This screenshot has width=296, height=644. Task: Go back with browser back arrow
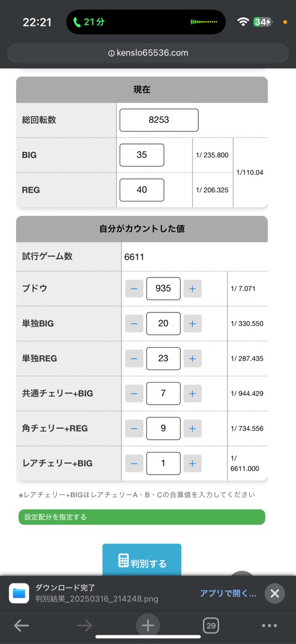[x=22, y=625]
